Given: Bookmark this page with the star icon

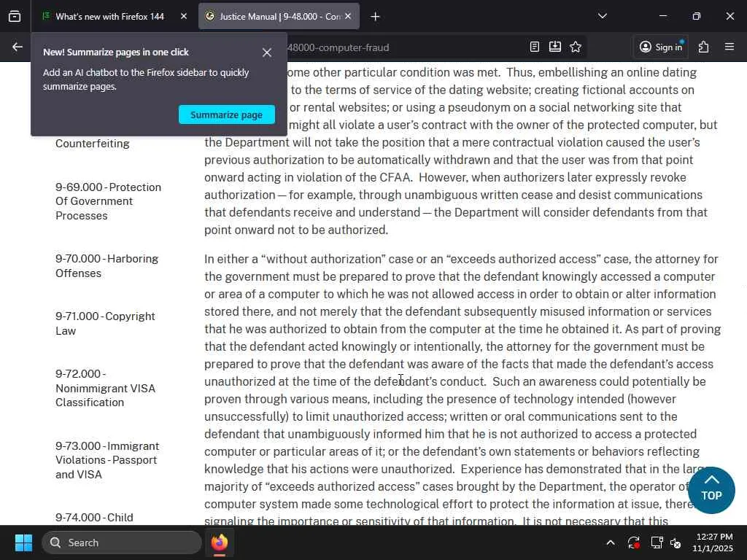Looking at the screenshot, I should (x=576, y=47).
